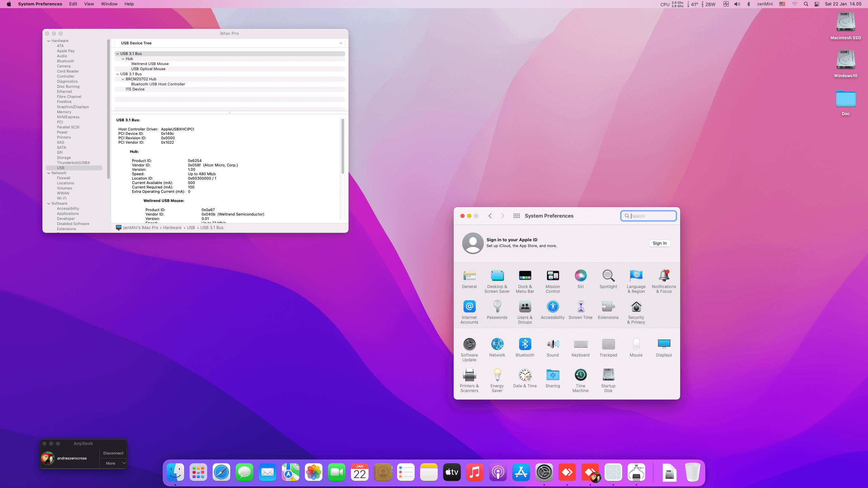Open Users & Groups preferences
868x488 pixels.
click(x=525, y=312)
